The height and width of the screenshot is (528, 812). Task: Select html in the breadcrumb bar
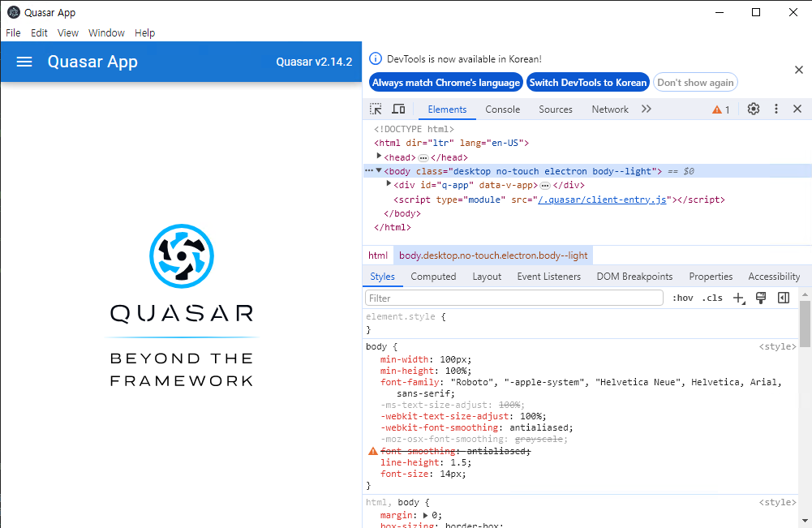pyautogui.click(x=377, y=255)
